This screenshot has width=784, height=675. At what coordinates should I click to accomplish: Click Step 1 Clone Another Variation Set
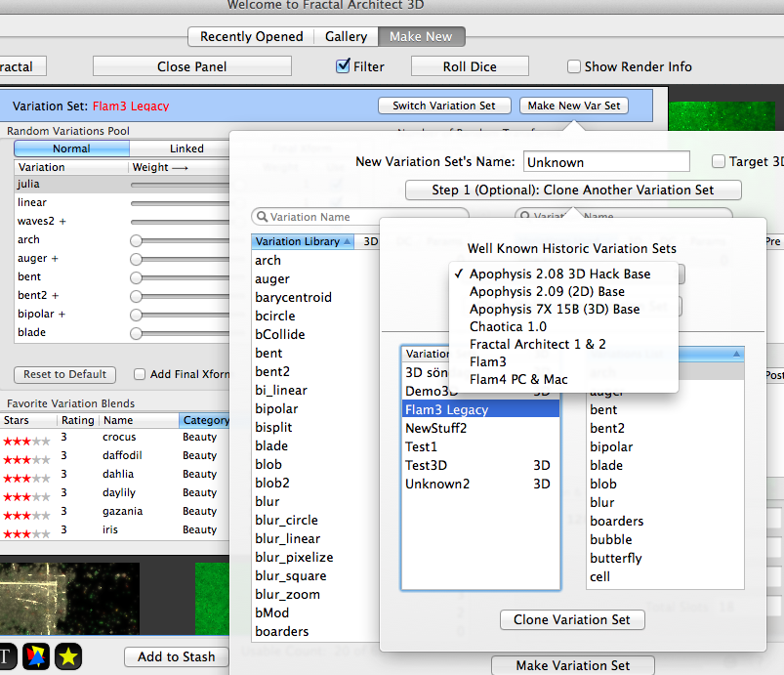pos(573,190)
